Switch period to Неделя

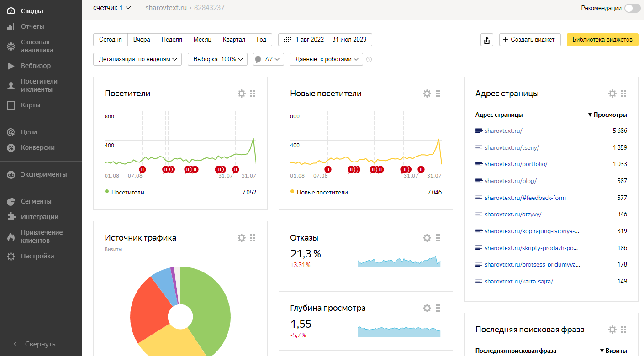[x=172, y=40]
